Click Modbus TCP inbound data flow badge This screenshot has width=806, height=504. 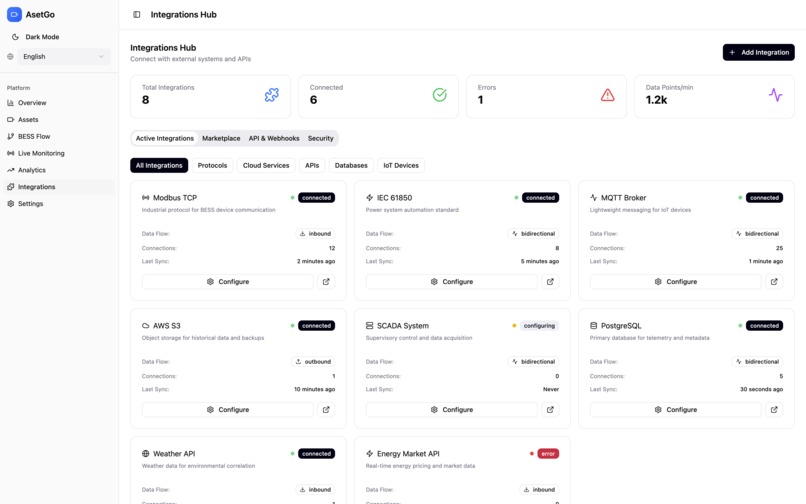pyautogui.click(x=315, y=233)
